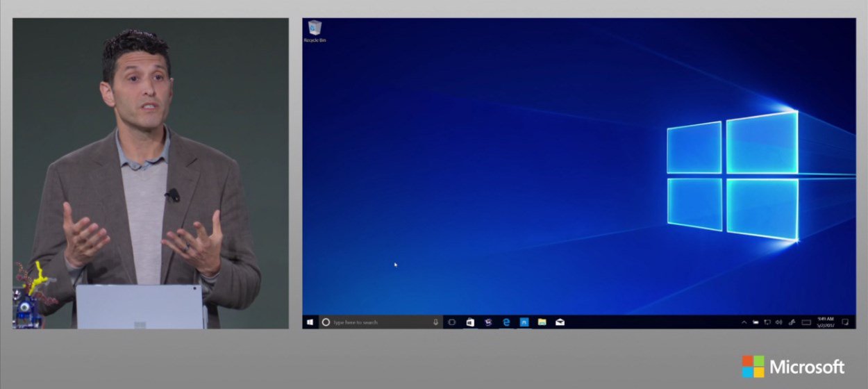Launch Microsoft Edge from the taskbar
Image resolution: width=868 pixels, height=389 pixels.
506,322
